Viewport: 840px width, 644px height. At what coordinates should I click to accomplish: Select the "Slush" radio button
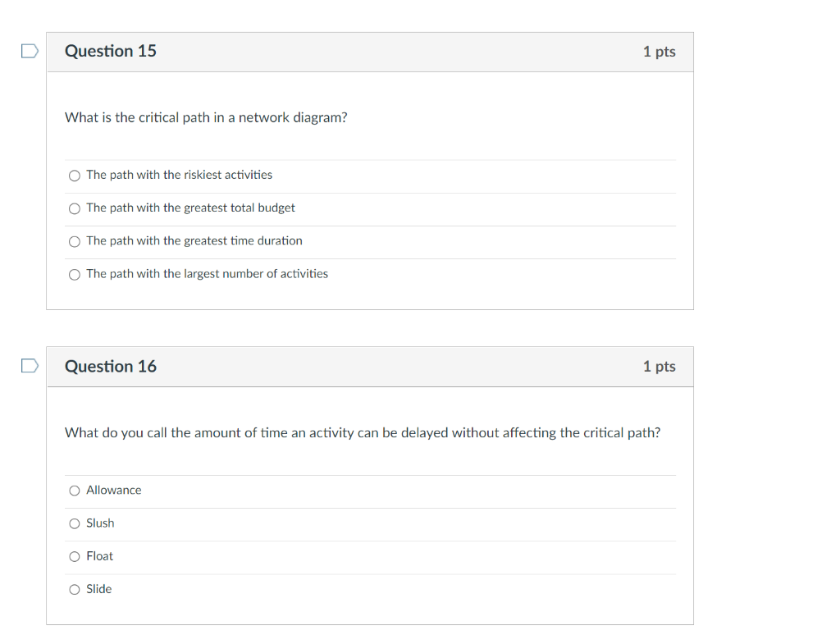[x=74, y=523]
